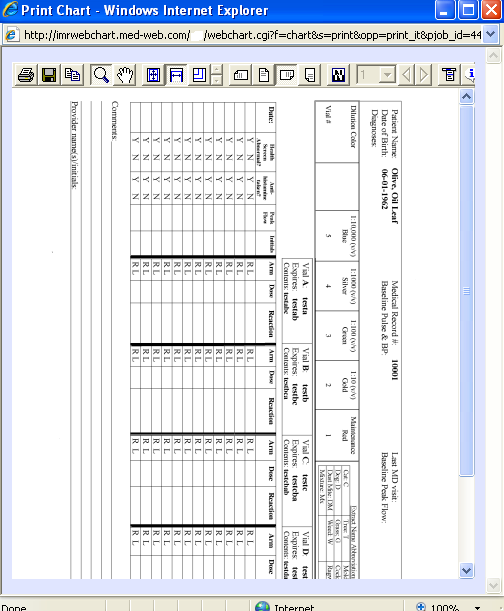Switch to the fit whole page view
The image size is (504, 611).
point(153,74)
